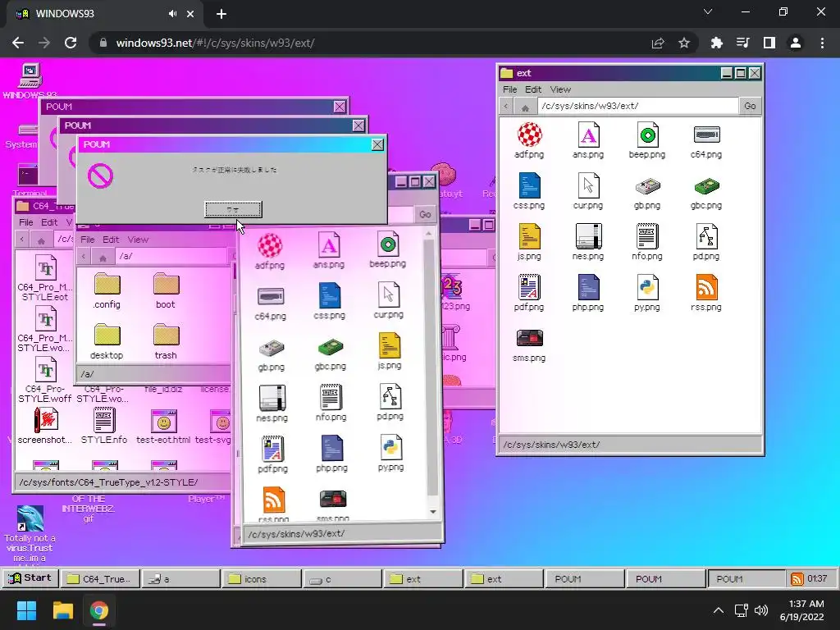The width and height of the screenshot is (840, 630).
Task: Select c64.png in the right ext window
Action: click(706, 140)
